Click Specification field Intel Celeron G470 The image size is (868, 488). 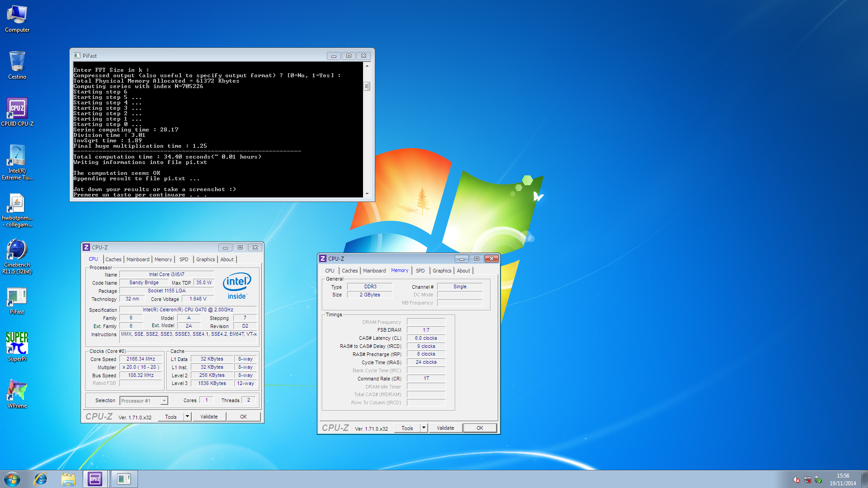pyautogui.click(x=188, y=310)
